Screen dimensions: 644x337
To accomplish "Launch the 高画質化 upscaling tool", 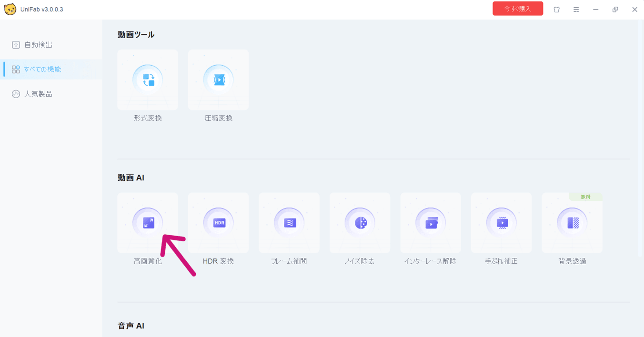I will pos(148,222).
